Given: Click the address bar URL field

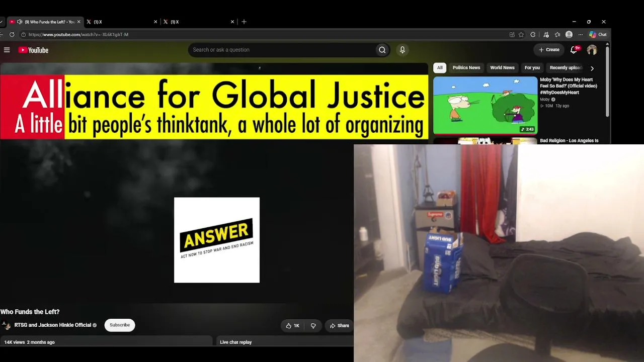Looking at the screenshot, I should tap(262, 35).
